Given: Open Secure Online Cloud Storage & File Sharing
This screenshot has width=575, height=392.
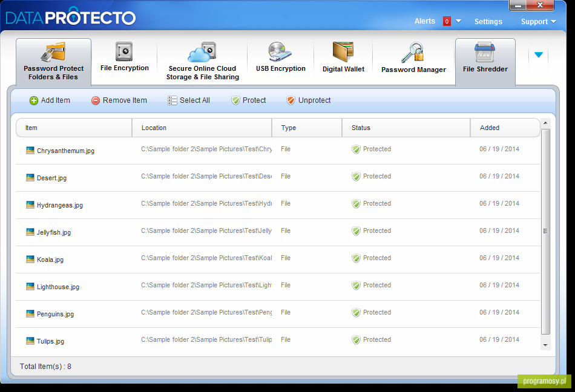Looking at the screenshot, I should tap(202, 62).
